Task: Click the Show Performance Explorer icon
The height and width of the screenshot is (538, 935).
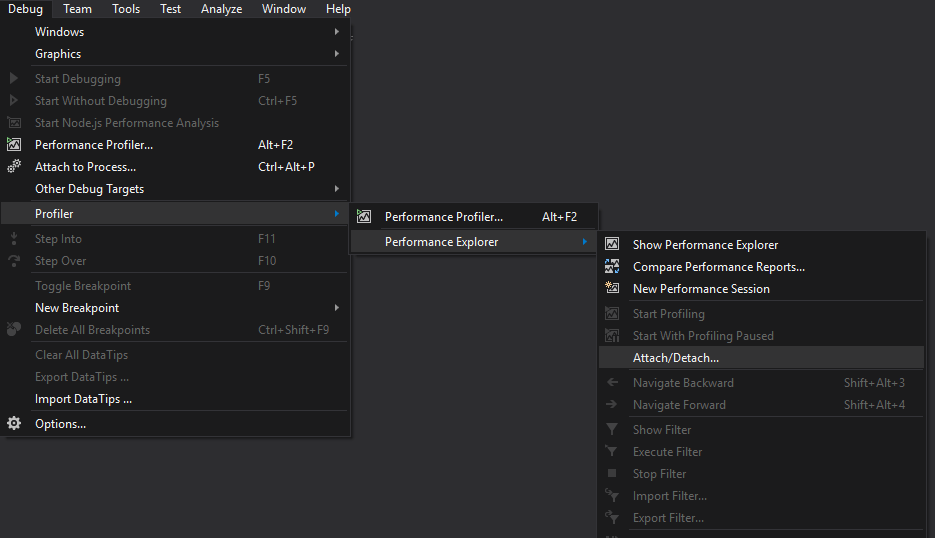Action: [612, 244]
